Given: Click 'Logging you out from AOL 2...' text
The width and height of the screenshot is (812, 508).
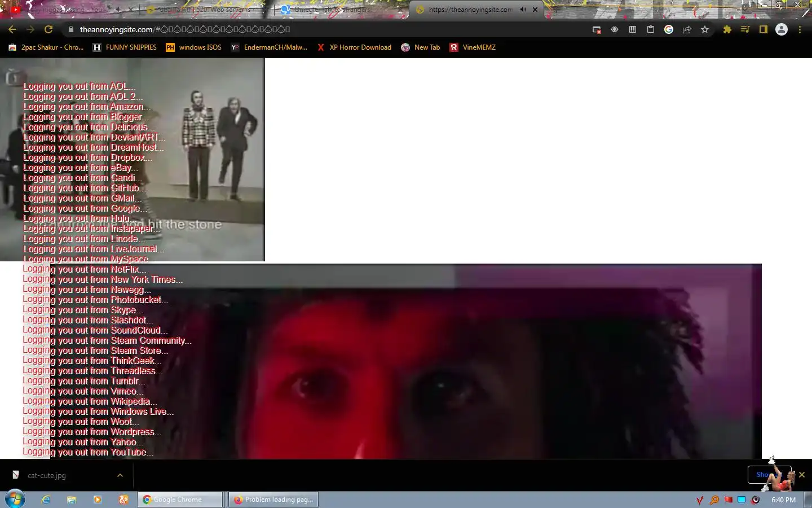Looking at the screenshot, I should click(x=83, y=97).
